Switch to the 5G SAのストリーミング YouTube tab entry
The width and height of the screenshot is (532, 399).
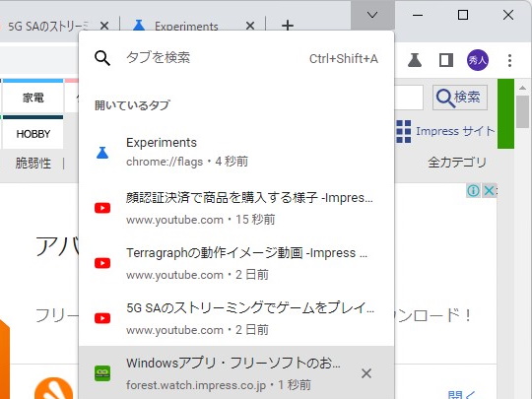coord(236,318)
